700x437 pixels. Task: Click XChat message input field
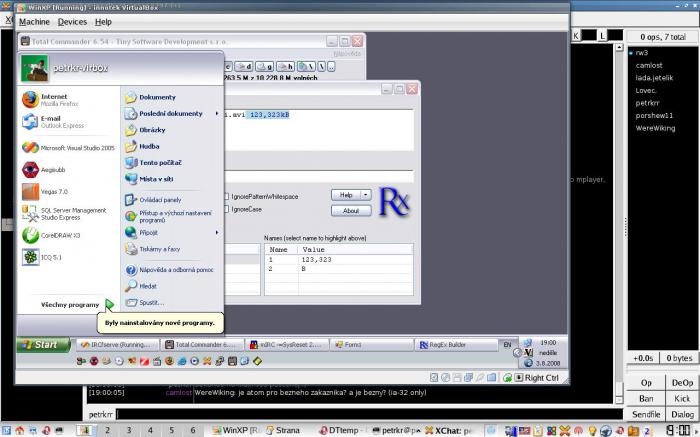369,414
